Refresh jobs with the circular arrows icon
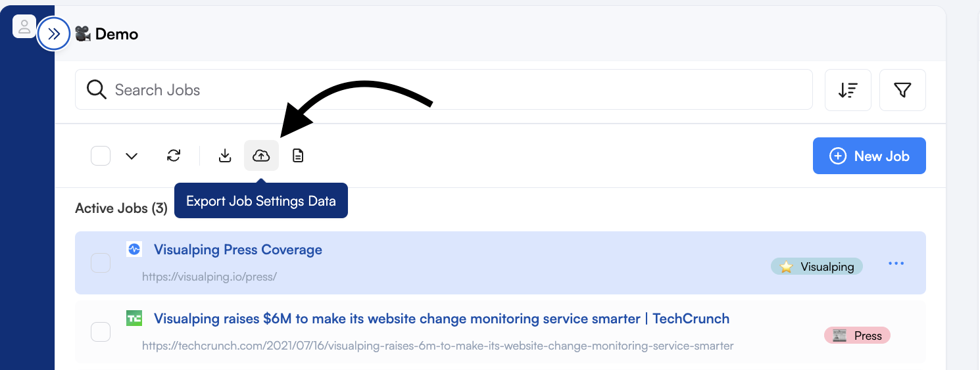 point(174,156)
